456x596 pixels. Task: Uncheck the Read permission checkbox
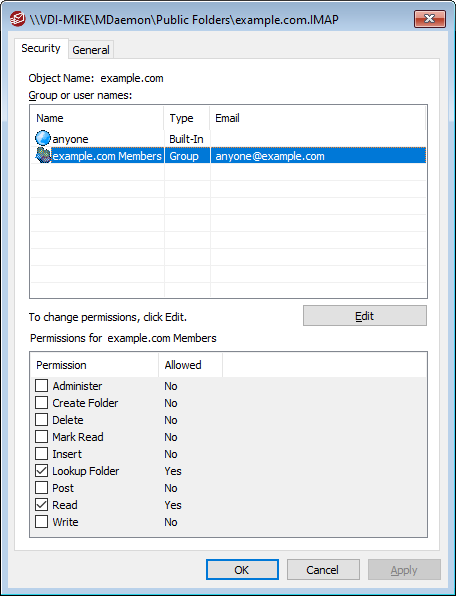[x=41, y=504]
